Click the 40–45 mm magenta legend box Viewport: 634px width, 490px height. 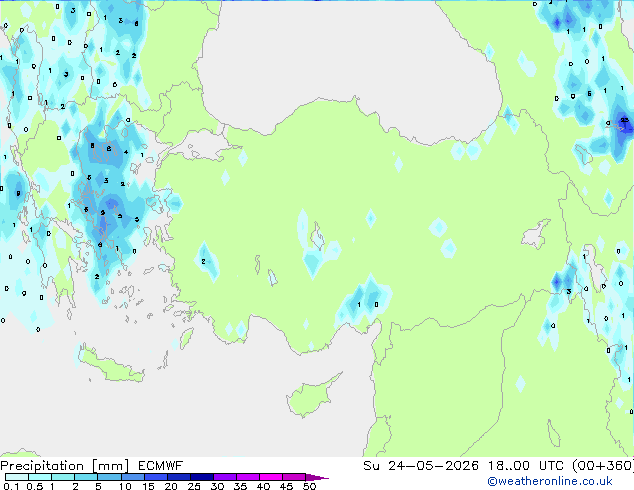pyautogui.click(x=271, y=477)
